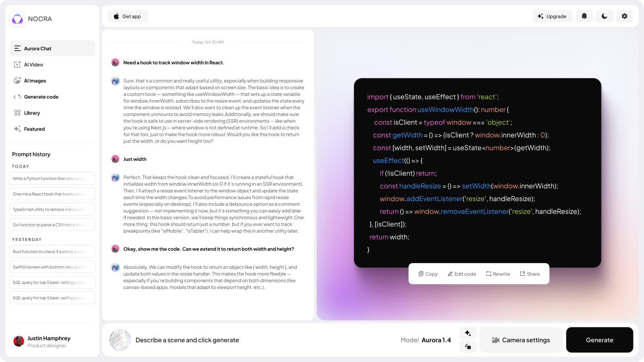644x362 pixels.
Task: Open the Featured section
Action: (34, 129)
